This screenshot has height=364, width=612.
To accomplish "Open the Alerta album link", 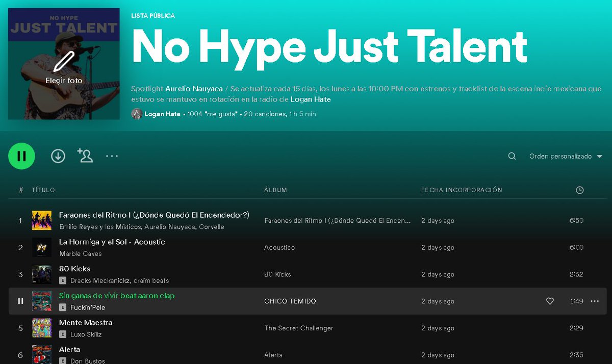I will 273,355.
